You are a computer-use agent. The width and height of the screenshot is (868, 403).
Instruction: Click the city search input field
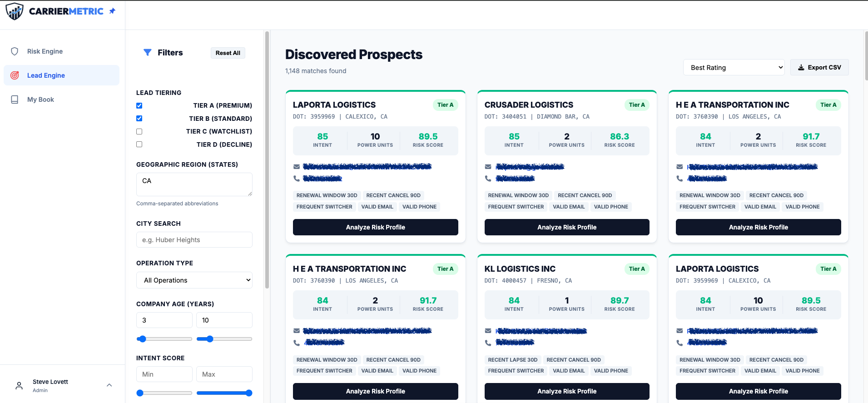[x=194, y=240]
